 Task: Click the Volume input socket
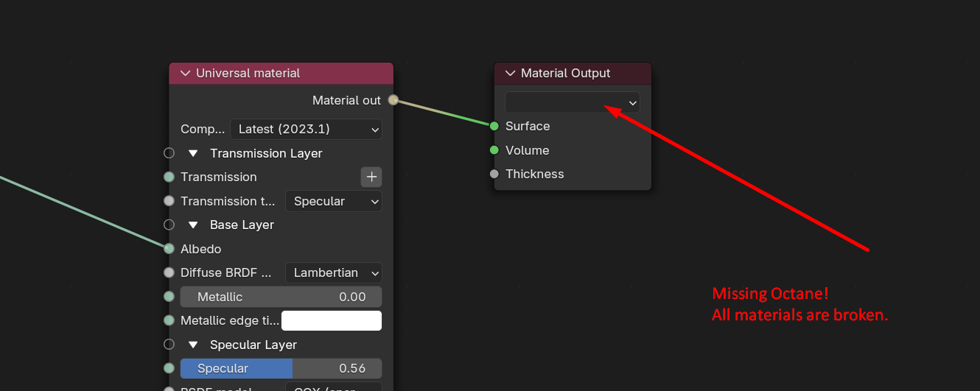tap(494, 150)
